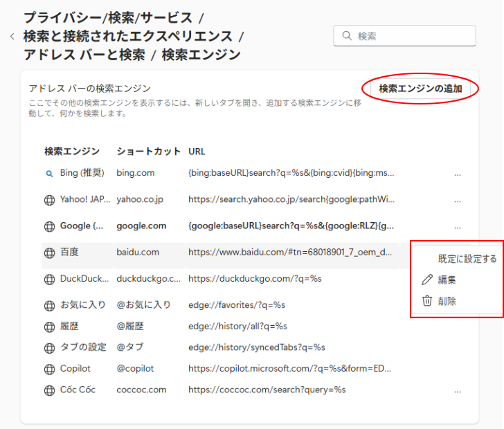Click the globe icon for Google
Viewport: 504px width, 429px height.
[49, 226]
